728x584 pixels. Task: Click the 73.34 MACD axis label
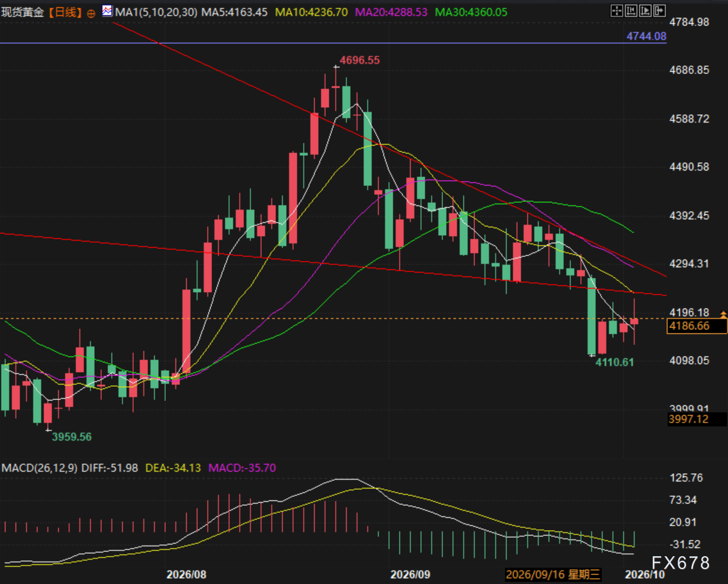(x=684, y=500)
